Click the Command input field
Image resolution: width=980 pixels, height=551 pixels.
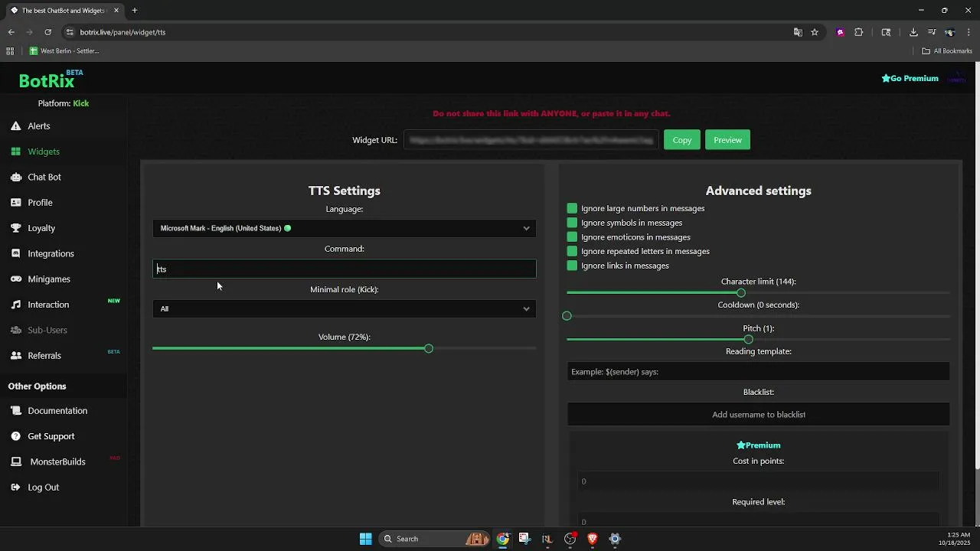tap(345, 269)
